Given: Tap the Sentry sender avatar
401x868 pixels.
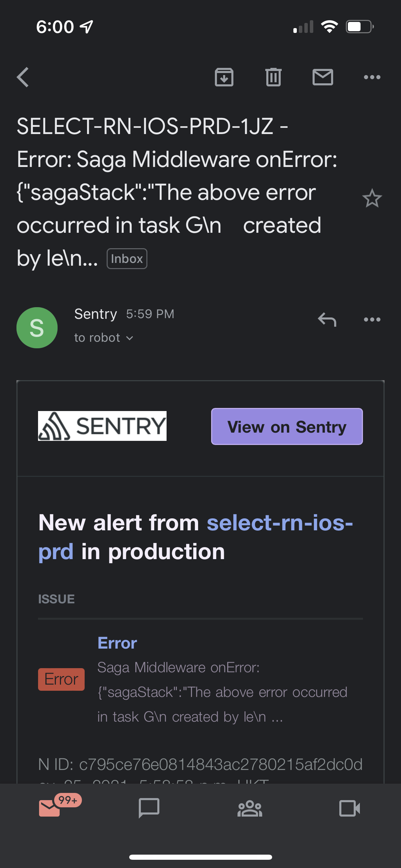Looking at the screenshot, I should pos(37,328).
